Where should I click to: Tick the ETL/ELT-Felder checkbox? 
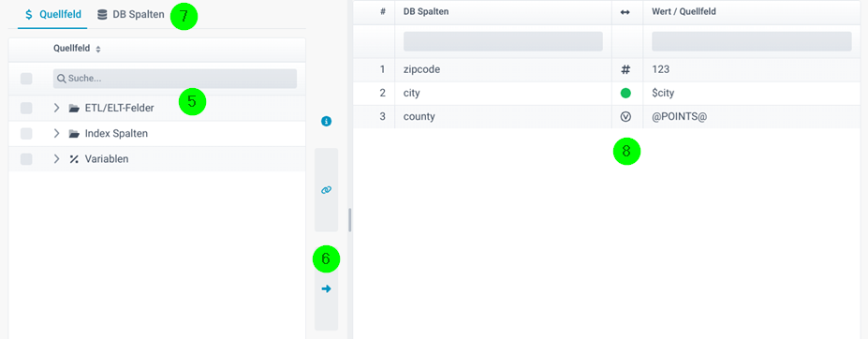(x=26, y=108)
